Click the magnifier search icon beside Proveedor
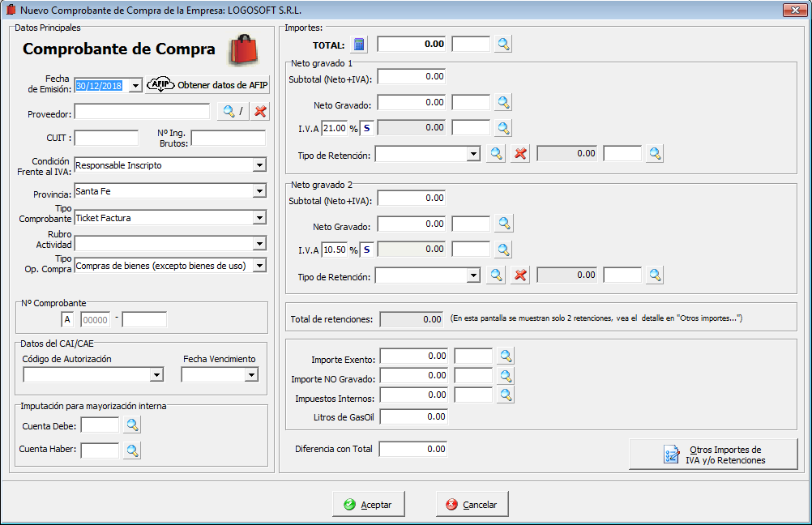Screen dimensions: 812x525 coord(228,112)
